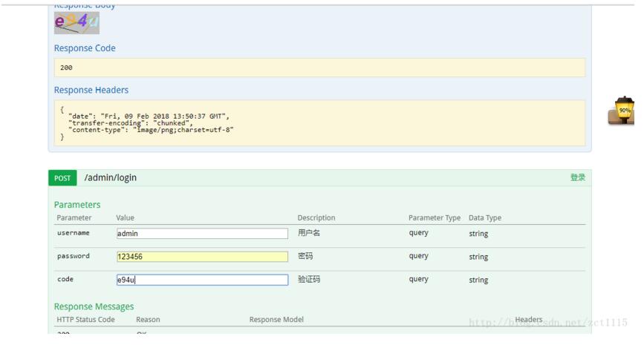Click the Headers column header
Screen dimensions: 644x348
pyautogui.click(x=529, y=319)
